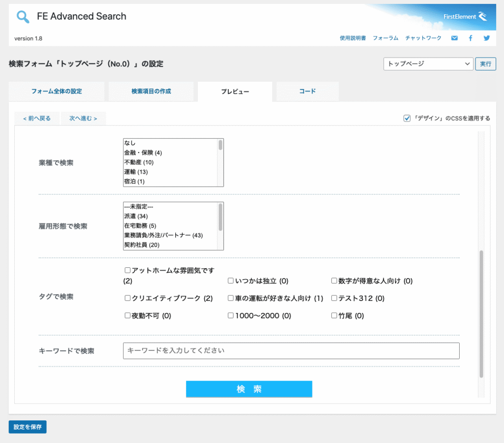
Task: Check the 夜勤不可 (0) checkbox
Action: (x=127, y=316)
